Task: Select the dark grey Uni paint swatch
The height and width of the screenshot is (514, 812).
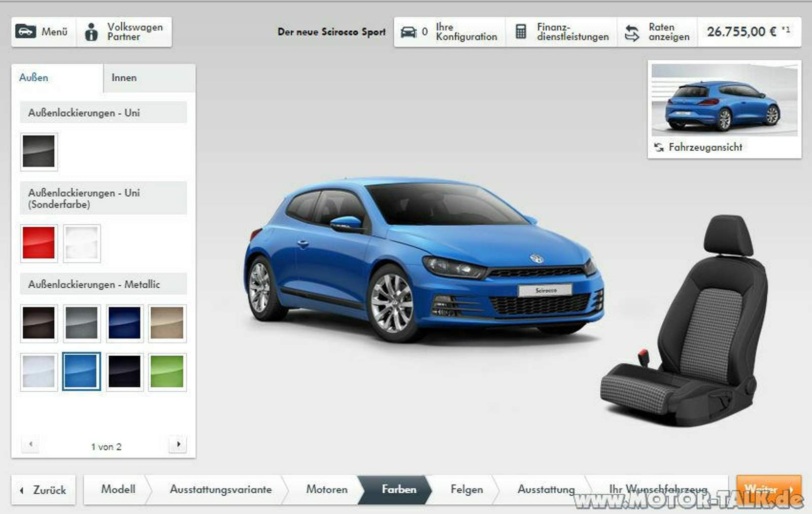Action: coord(39,151)
